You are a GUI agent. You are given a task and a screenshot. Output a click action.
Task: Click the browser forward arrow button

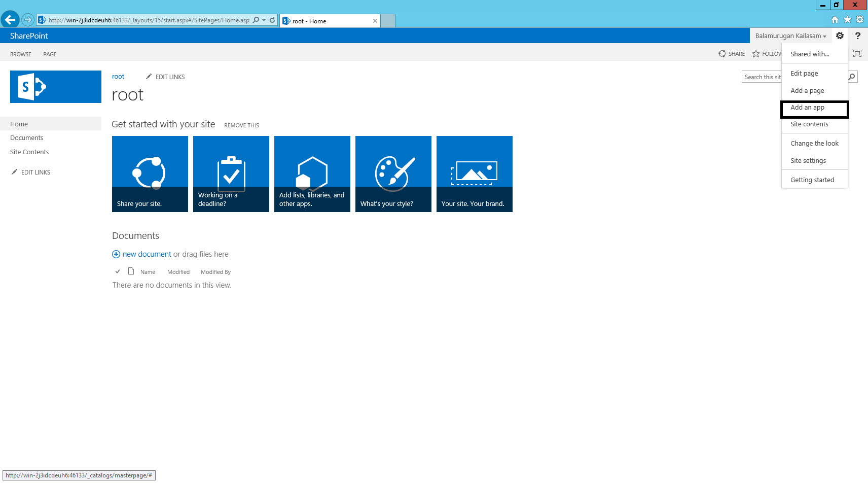click(28, 20)
